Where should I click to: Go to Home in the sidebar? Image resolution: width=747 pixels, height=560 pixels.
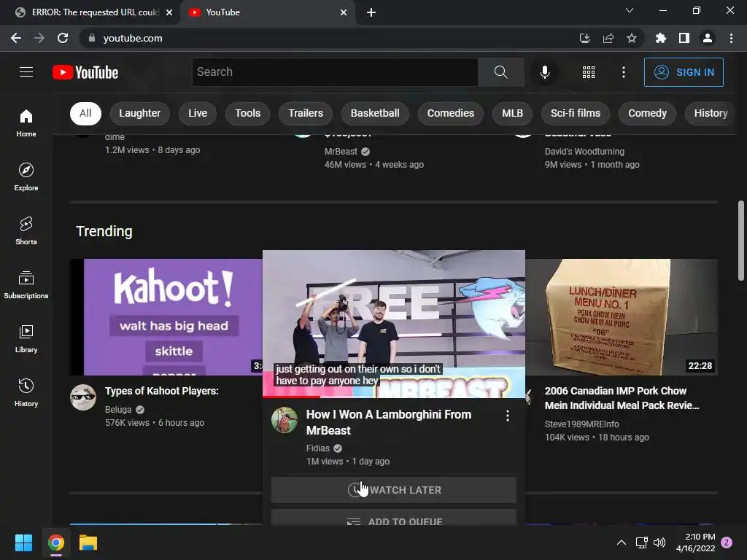pyautogui.click(x=26, y=122)
